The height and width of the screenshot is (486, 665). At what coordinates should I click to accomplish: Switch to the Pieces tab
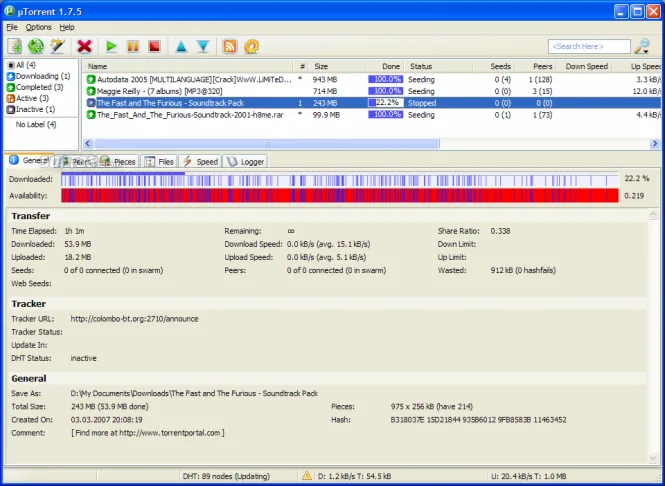pyautogui.click(x=119, y=162)
